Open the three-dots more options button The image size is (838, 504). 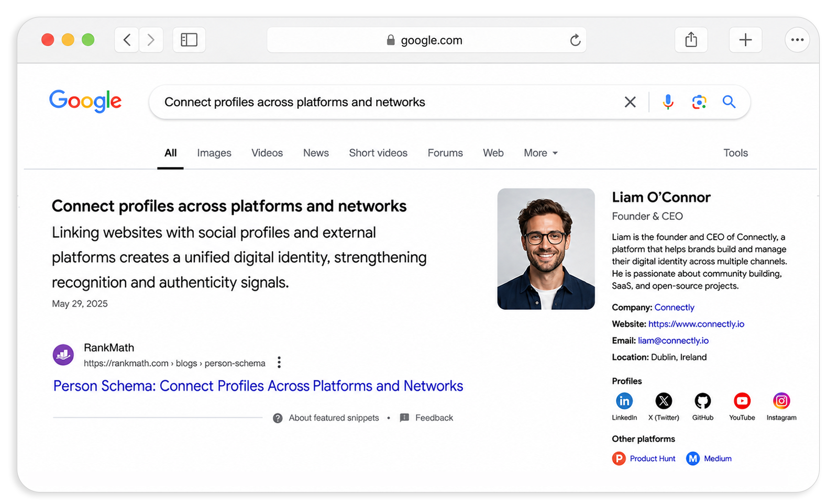pyautogui.click(x=797, y=40)
